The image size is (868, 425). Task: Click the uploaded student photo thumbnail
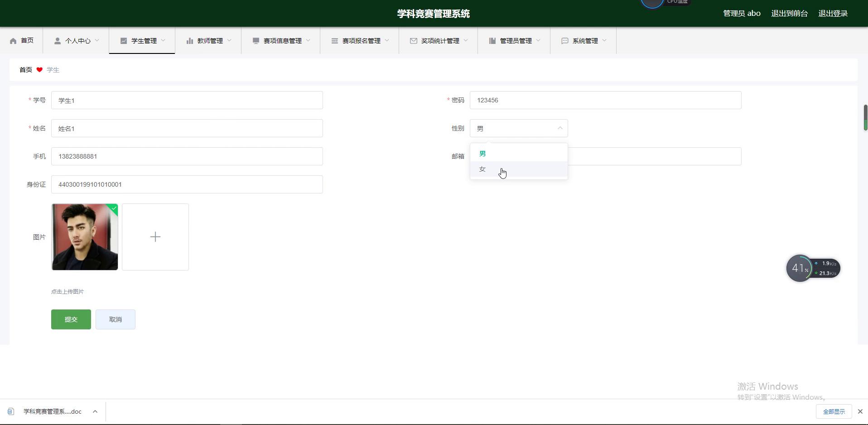(x=85, y=237)
